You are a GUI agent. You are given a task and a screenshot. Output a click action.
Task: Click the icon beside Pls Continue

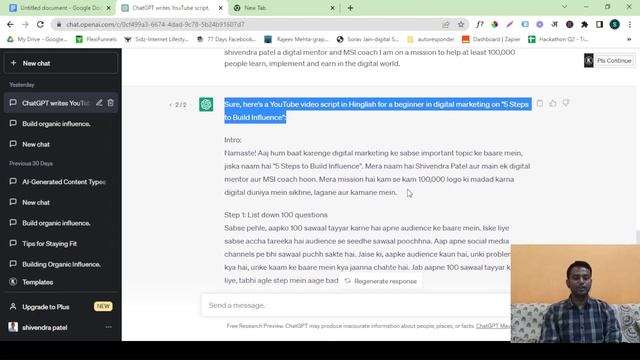coord(589,60)
